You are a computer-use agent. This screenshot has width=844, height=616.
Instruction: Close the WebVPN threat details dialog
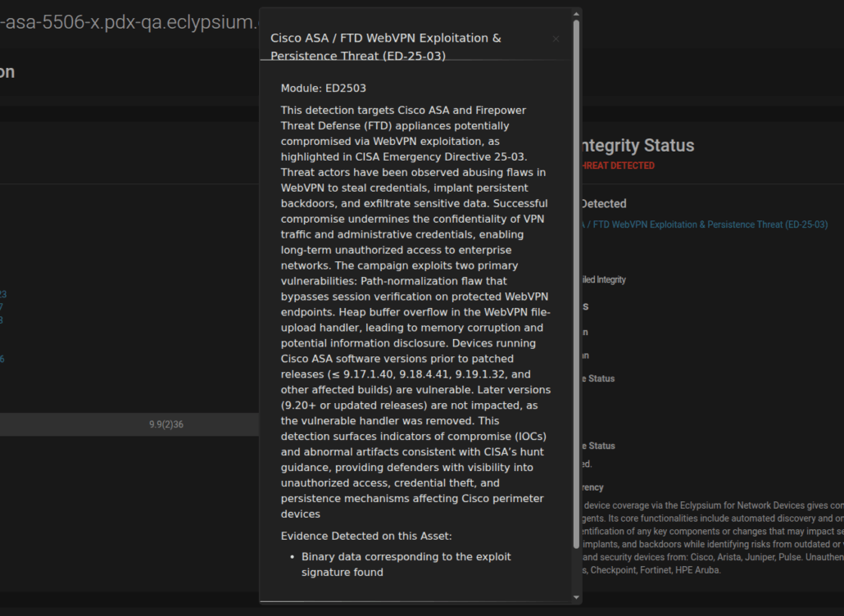(556, 38)
